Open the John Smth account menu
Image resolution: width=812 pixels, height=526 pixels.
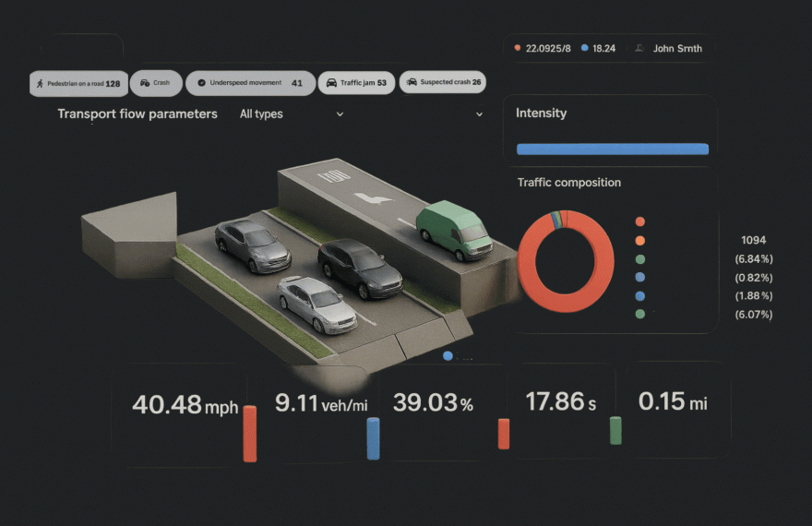coord(676,48)
